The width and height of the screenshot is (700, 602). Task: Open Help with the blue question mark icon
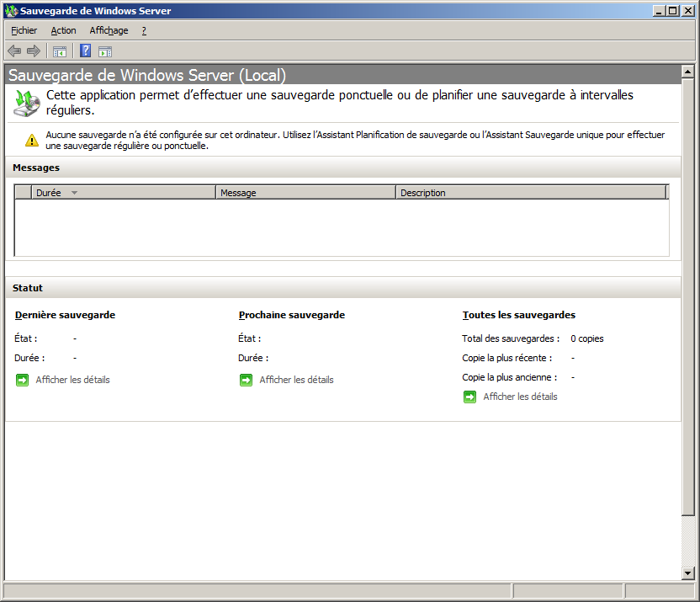85,51
